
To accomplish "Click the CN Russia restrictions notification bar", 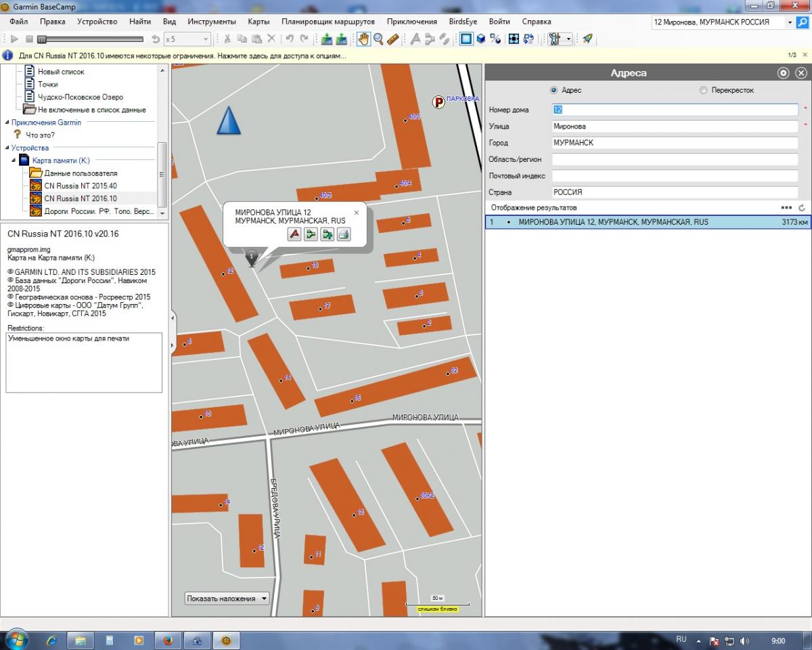I will [x=183, y=56].
